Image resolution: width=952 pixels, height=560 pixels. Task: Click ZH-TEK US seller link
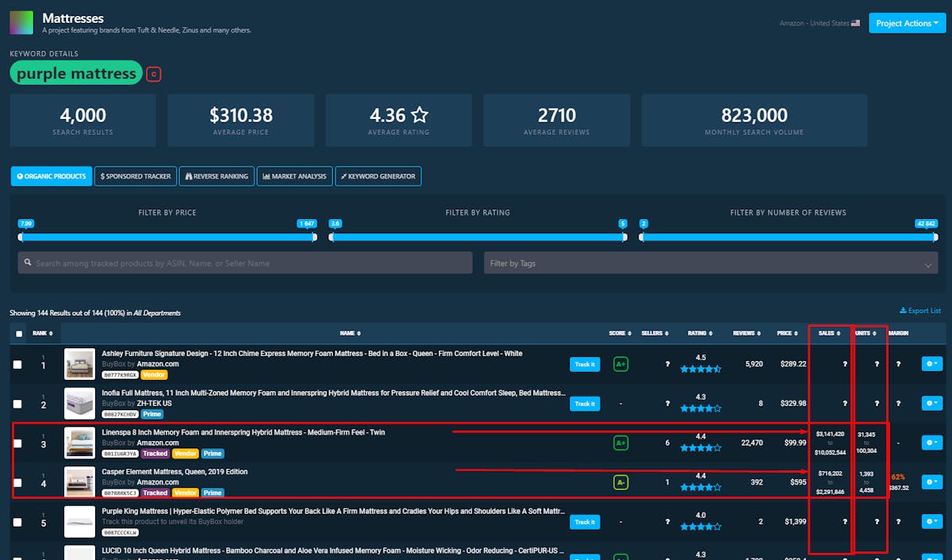(154, 404)
